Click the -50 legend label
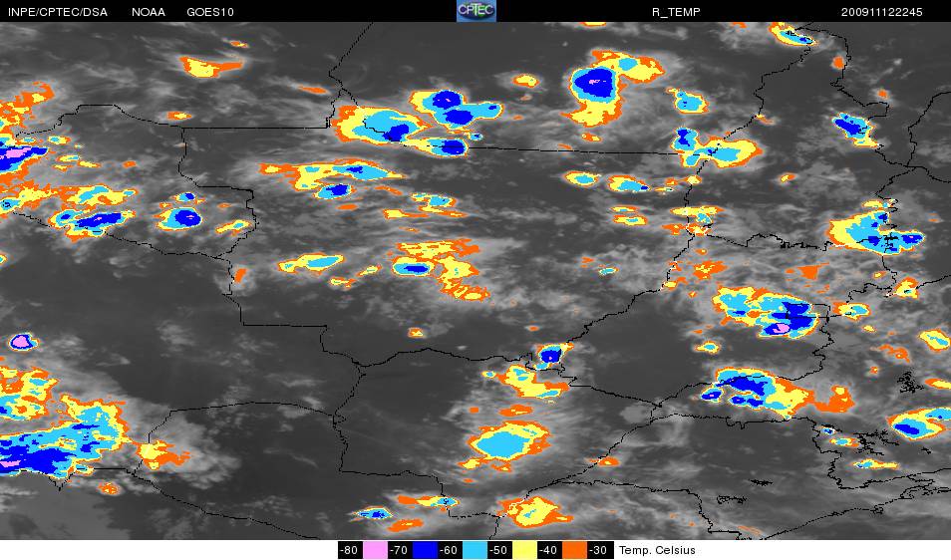The width and height of the screenshot is (951, 560). click(499, 550)
